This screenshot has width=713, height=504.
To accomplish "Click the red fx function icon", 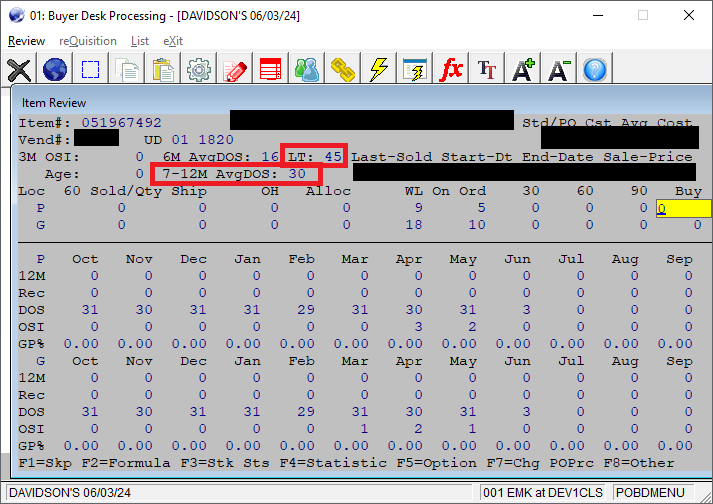I will pyautogui.click(x=451, y=69).
